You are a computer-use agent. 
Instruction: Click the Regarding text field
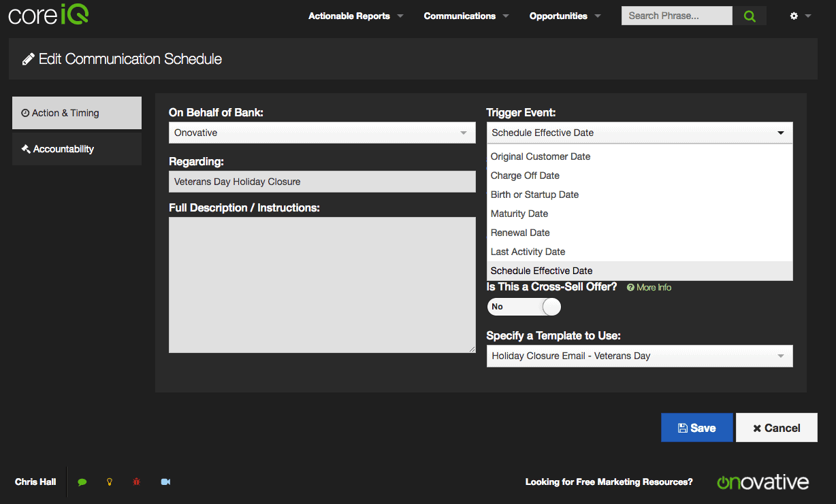(x=322, y=182)
